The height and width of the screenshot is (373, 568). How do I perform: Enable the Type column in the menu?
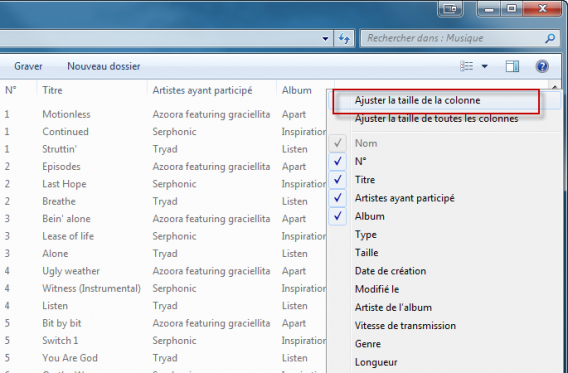click(x=445, y=235)
